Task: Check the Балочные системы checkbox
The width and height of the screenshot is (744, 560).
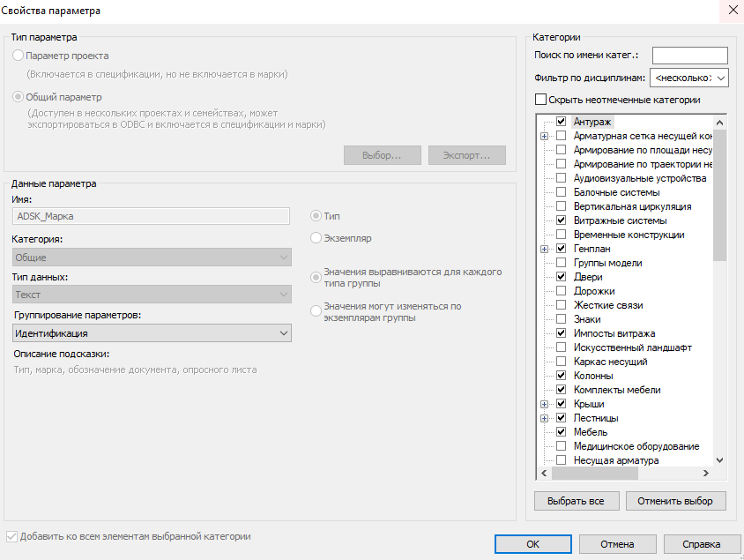Action: [x=561, y=192]
